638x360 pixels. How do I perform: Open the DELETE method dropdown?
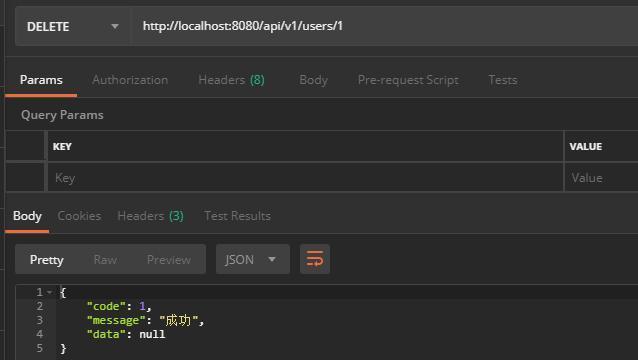[72, 26]
